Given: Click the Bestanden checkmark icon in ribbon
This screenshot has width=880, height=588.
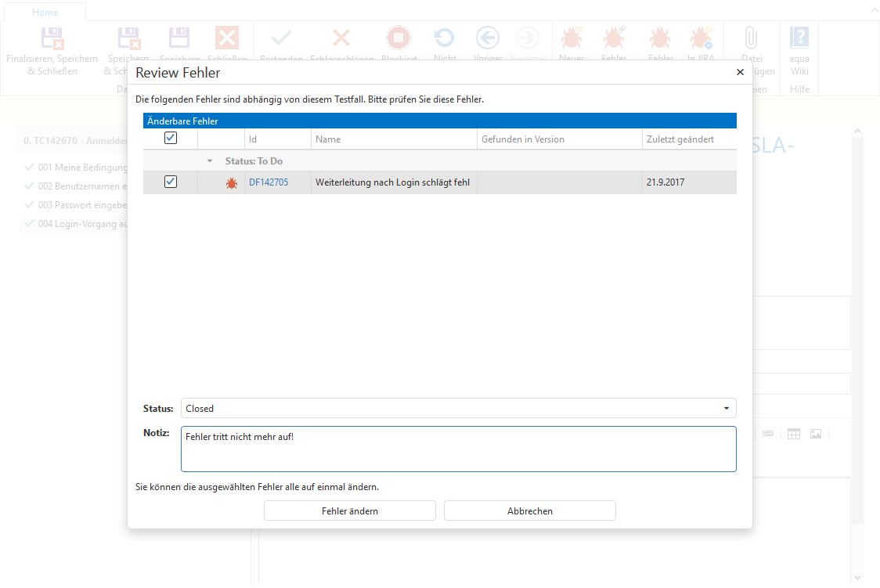Looking at the screenshot, I should [281, 38].
